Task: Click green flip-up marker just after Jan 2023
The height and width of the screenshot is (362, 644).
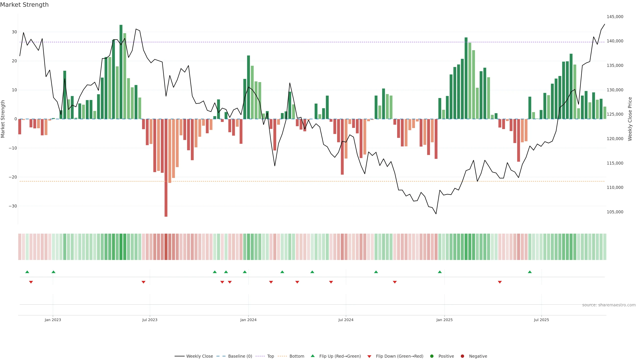Action: [53, 272]
